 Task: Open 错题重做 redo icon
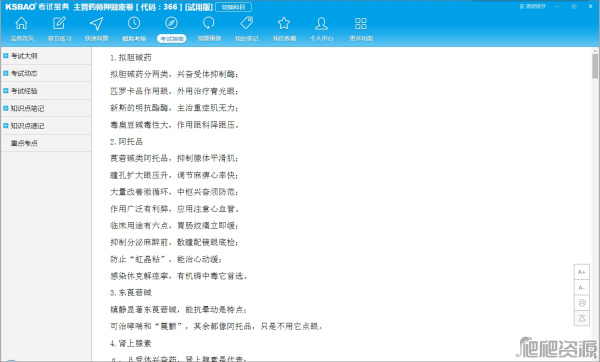209,23
